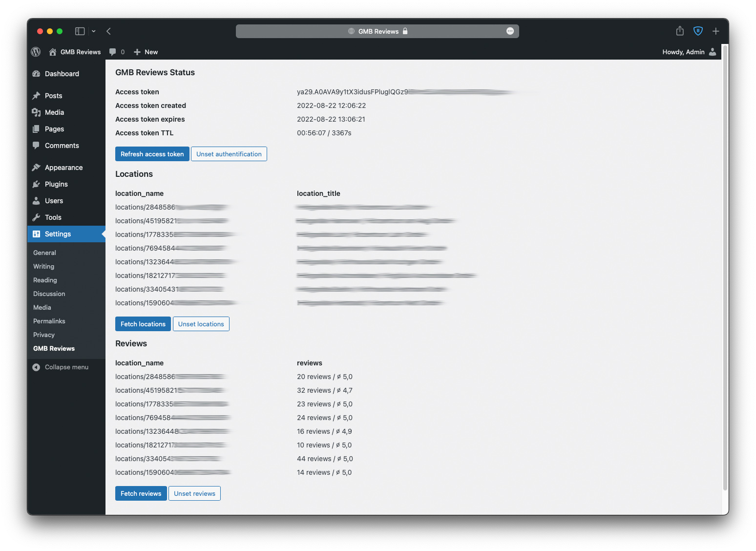
Task: Click the Unset authentification button
Action: pyautogui.click(x=229, y=154)
